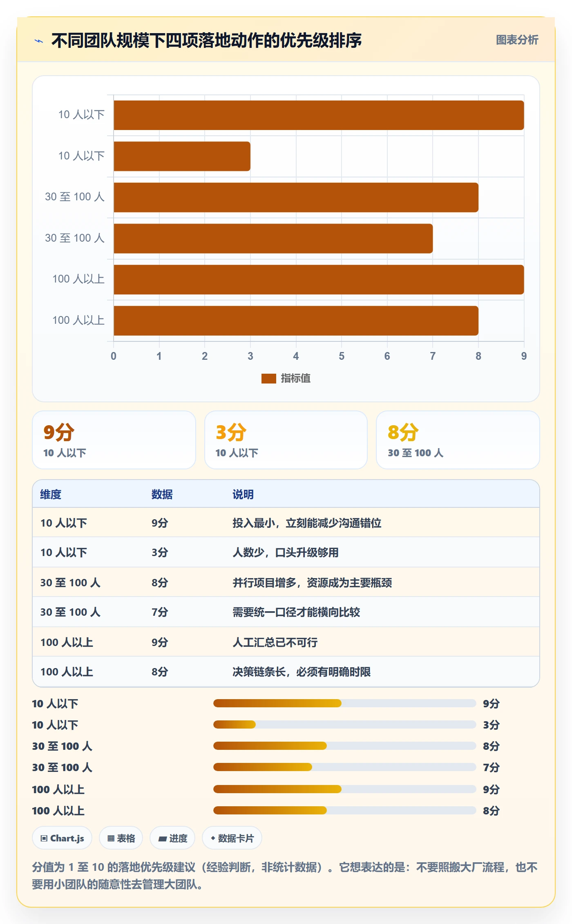Open the 8分 30 至 100 人 data card

[458, 440]
